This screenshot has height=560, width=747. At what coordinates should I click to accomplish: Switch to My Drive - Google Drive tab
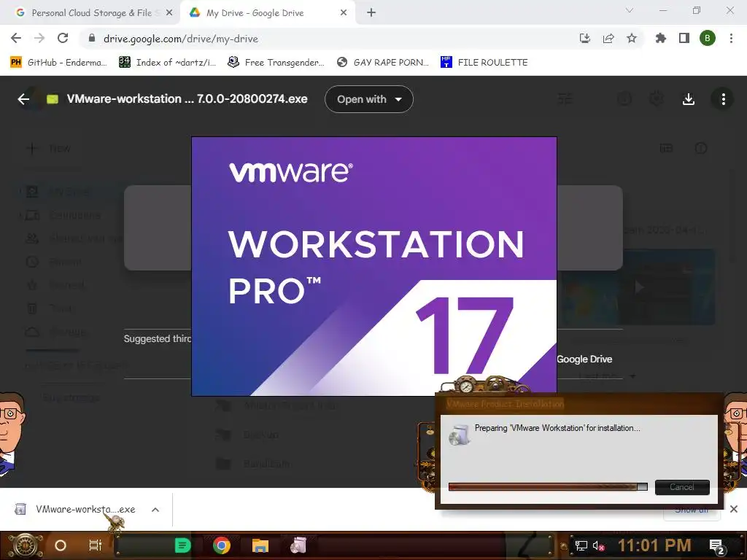click(x=267, y=13)
